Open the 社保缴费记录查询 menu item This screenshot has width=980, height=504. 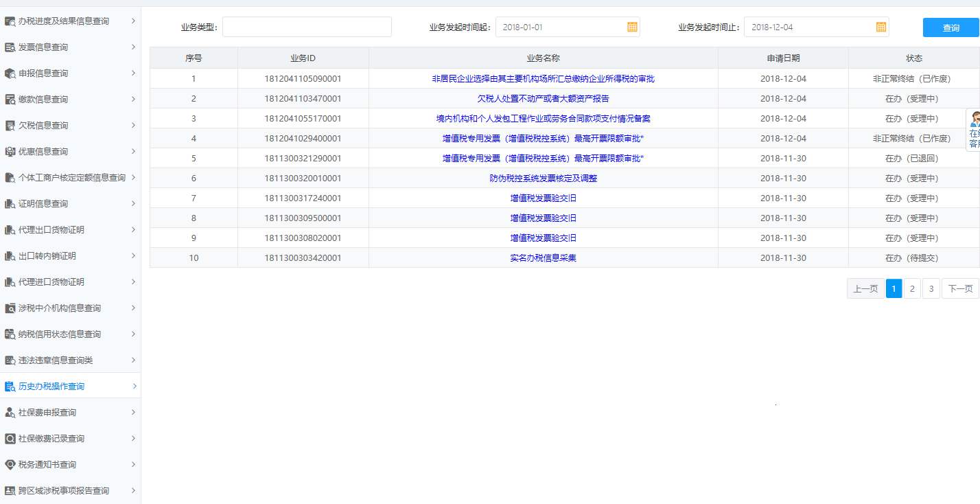[x=69, y=438]
